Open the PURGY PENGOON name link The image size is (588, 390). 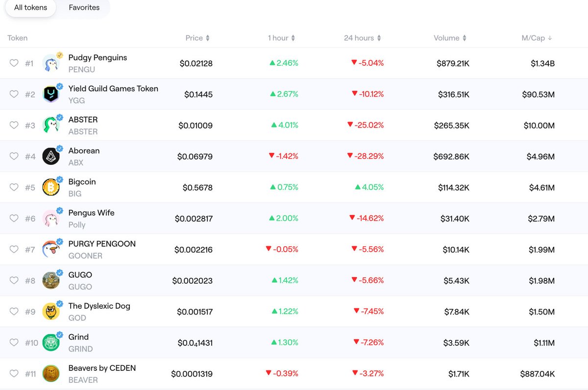coord(102,244)
